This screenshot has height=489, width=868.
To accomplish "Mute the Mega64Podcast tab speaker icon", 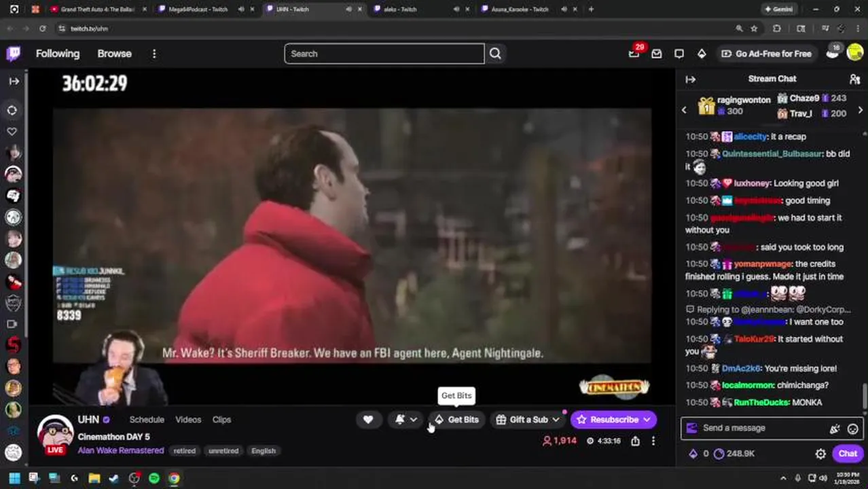I will point(241,10).
